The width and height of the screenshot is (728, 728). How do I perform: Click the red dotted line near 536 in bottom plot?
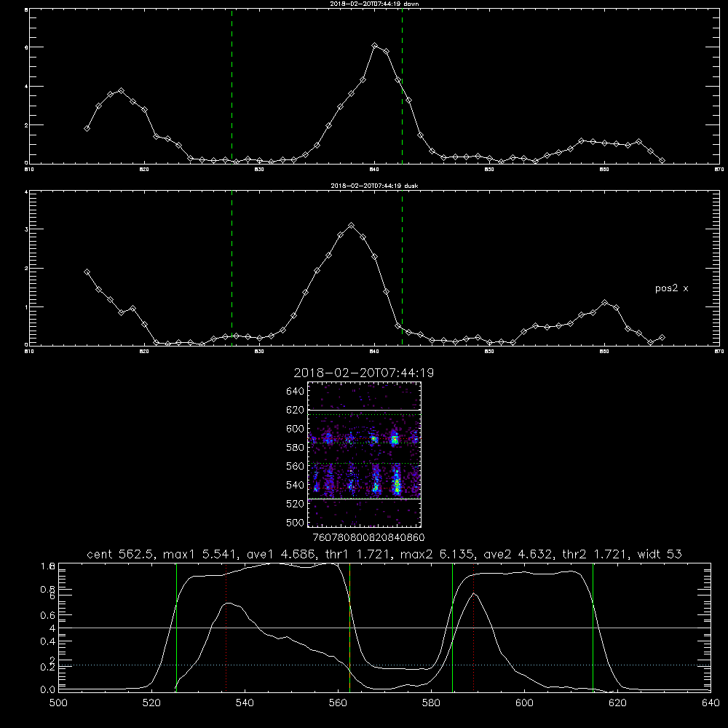(x=226, y=627)
